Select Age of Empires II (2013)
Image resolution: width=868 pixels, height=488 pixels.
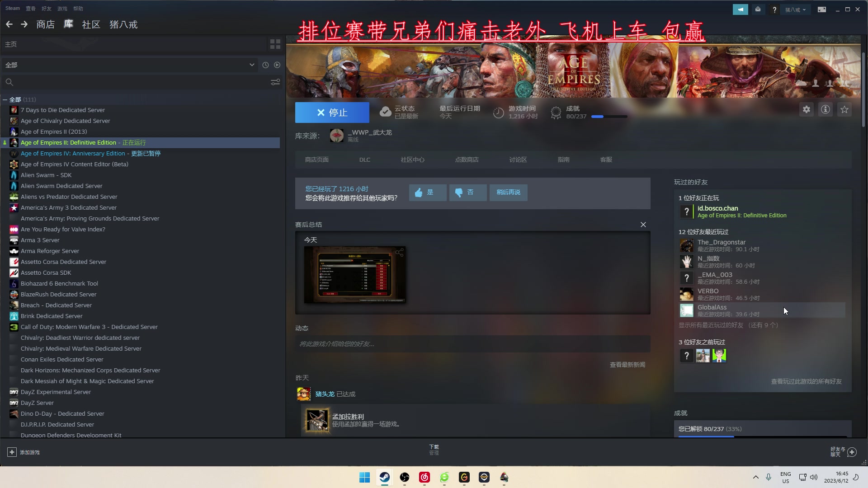click(54, 131)
